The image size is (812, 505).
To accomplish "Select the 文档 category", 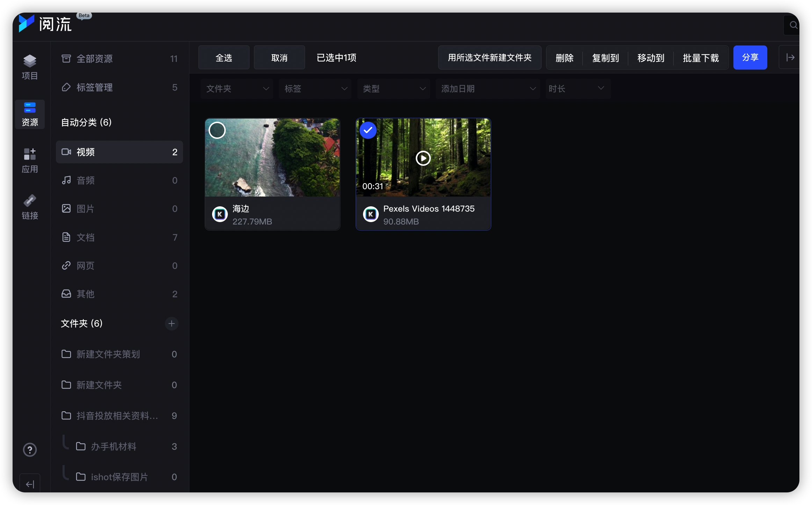I will pyautogui.click(x=119, y=237).
